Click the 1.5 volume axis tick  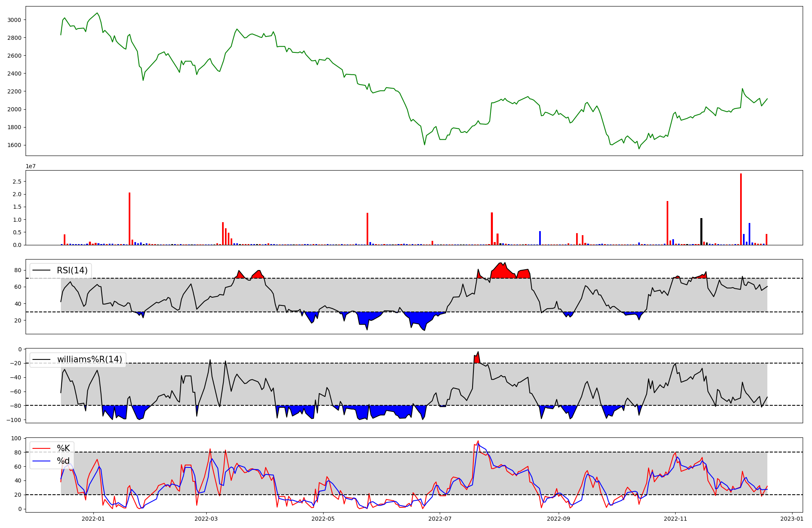pos(17,207)
